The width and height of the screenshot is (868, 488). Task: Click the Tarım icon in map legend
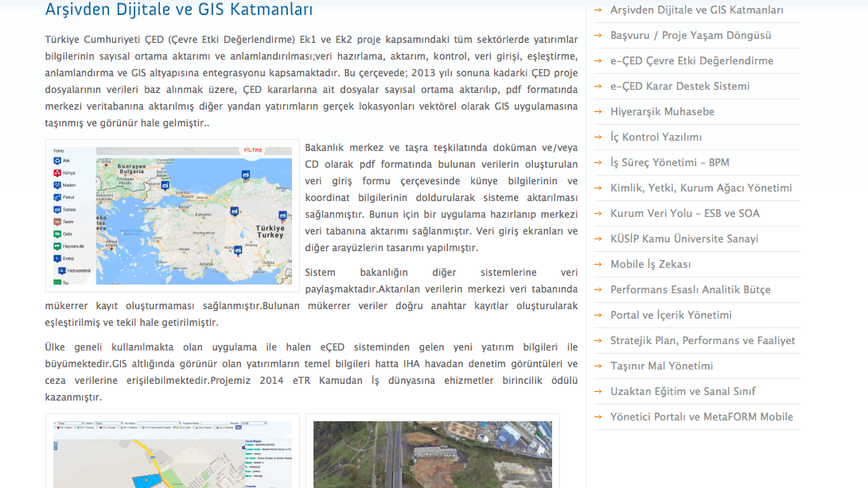pyautogui.click(x=56, y=222)
